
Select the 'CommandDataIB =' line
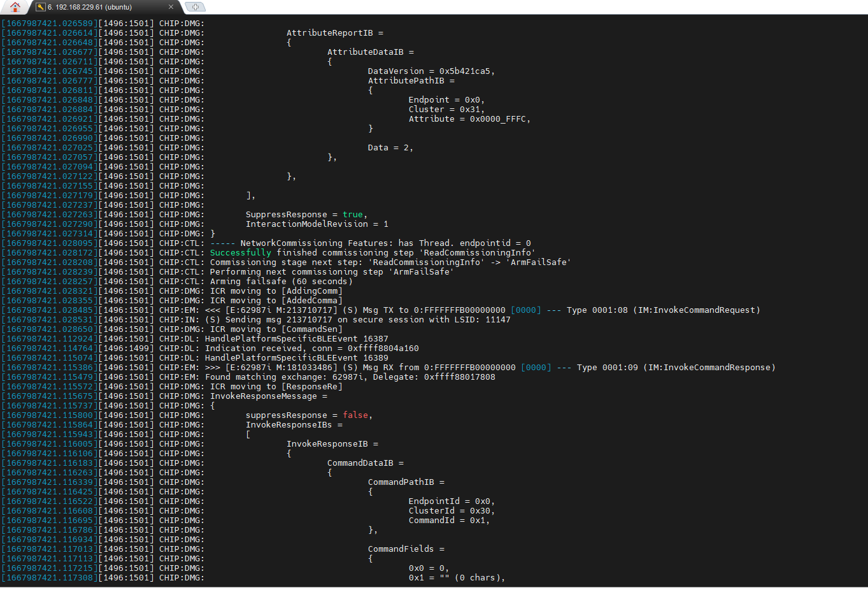click(x=366, y=463)
